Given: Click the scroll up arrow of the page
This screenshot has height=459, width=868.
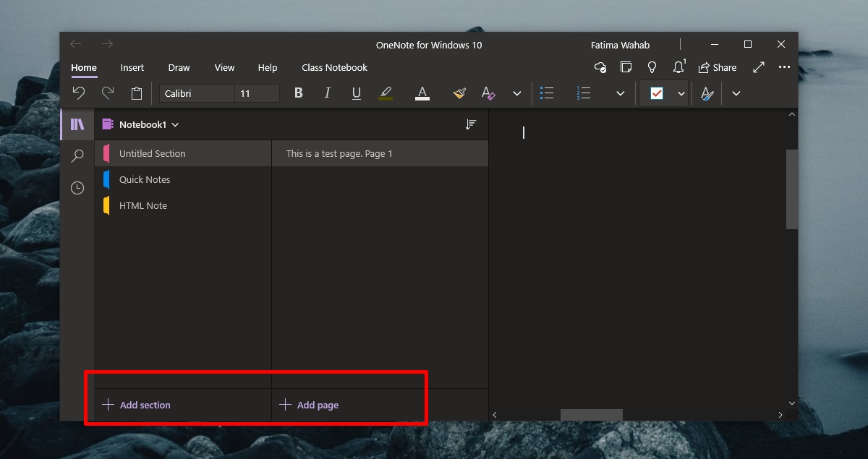Looking at the screenshot, I should [x=792, y=114].
